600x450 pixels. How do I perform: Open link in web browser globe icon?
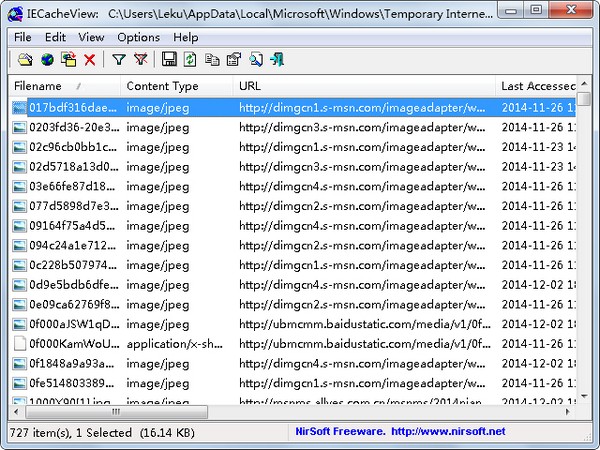click(47, 60)
